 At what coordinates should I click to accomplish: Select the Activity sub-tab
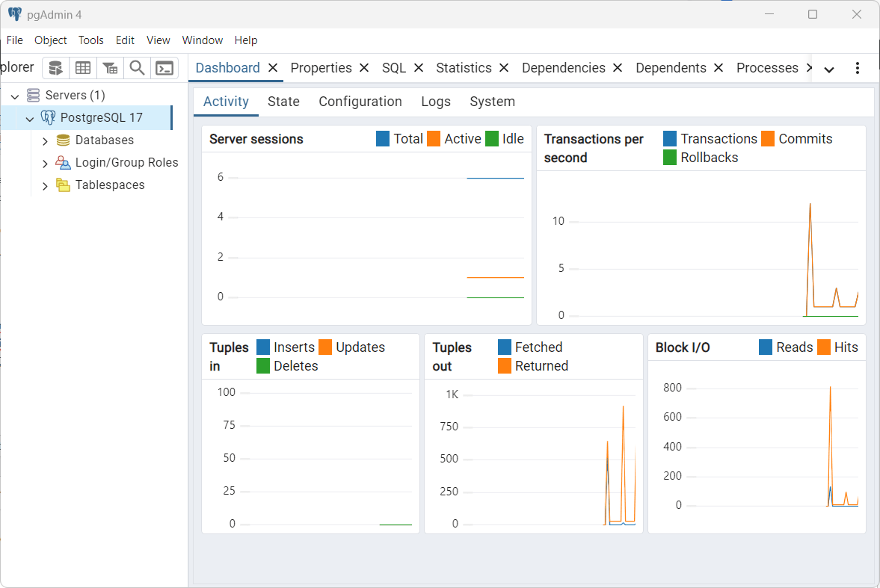[226, 102]
